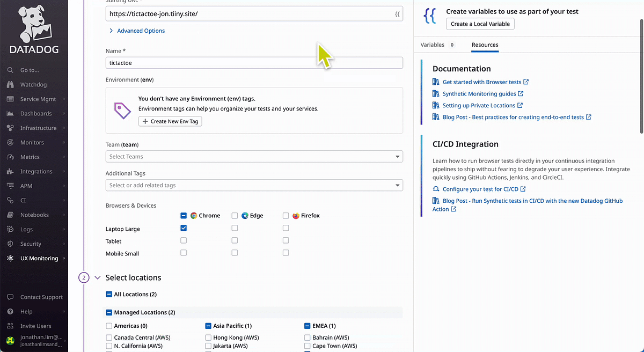Click the Contact Support chat icon
Viewport: 644px width, 352px height.
(x=10, y=297)
